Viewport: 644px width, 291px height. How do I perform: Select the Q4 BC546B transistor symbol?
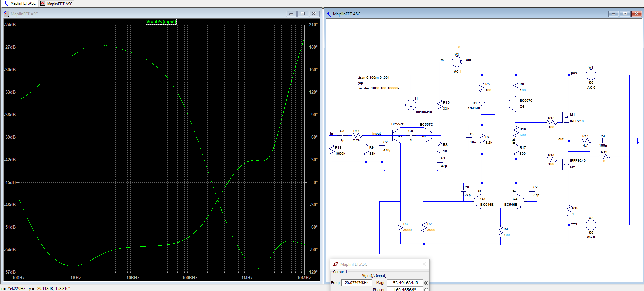[x=520, y=201]
